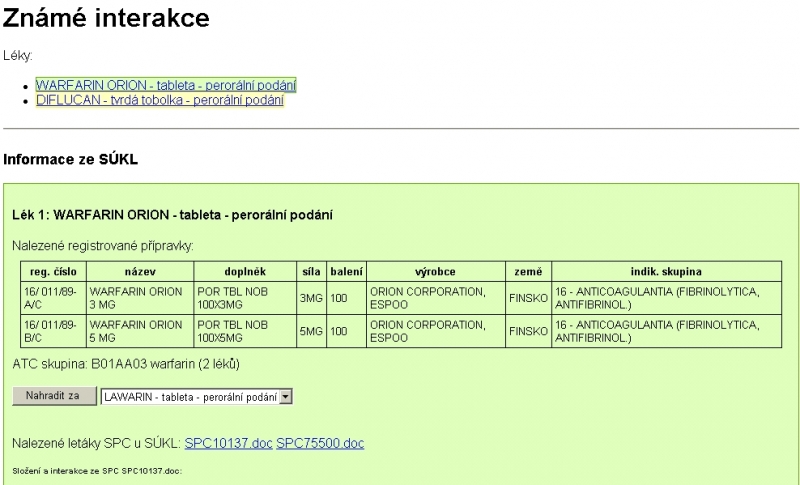Viewport: 800px width, 485px height.
Task: Click ORION CORPORATION cell in 5 MG row
Action: pyautogui.click(x=436, y=331)
